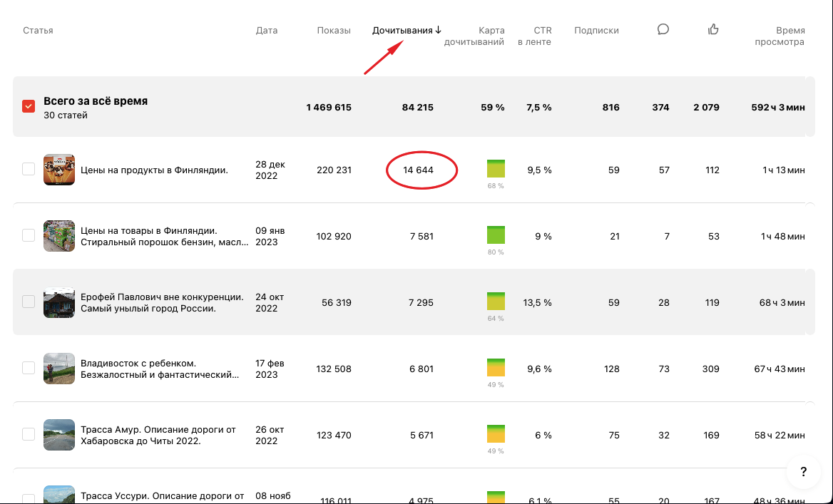Click the sort arrow beside Дочитывания

[x=439, y=30]
